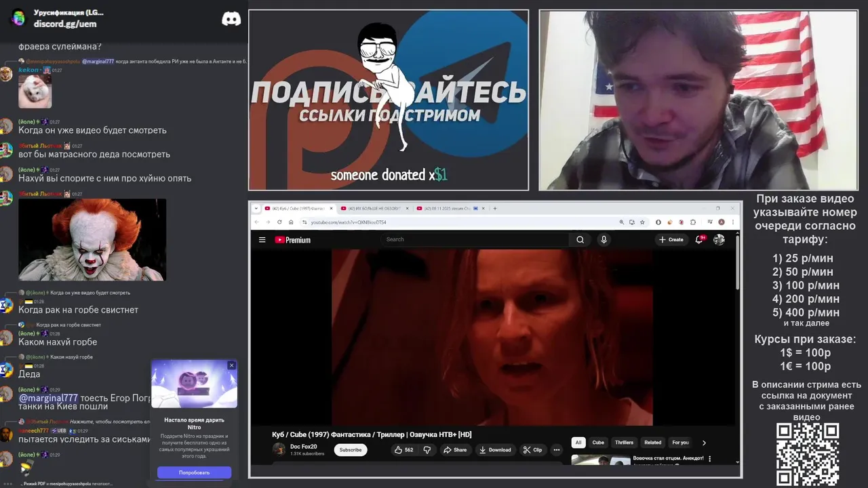Open YouTube notifications bell
Image resolution: width=868 pixels, height=488 pixels.
699,239
